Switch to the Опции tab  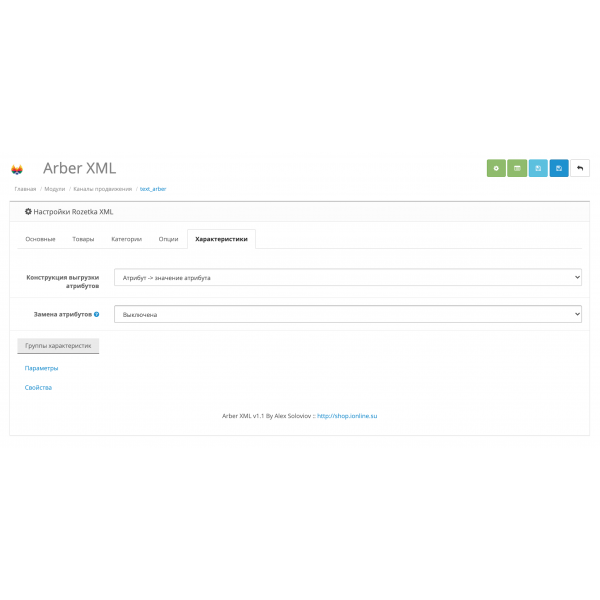click(x=168, y=239)
